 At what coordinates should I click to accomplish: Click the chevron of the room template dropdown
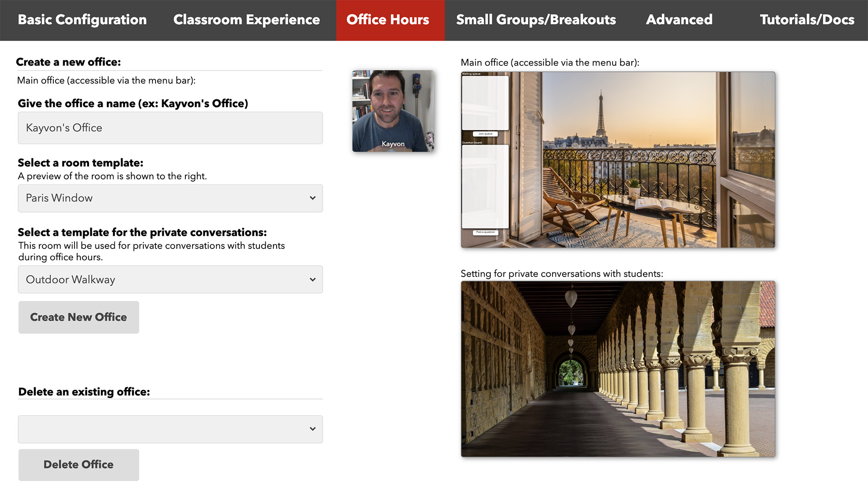(x=312, y=198)
